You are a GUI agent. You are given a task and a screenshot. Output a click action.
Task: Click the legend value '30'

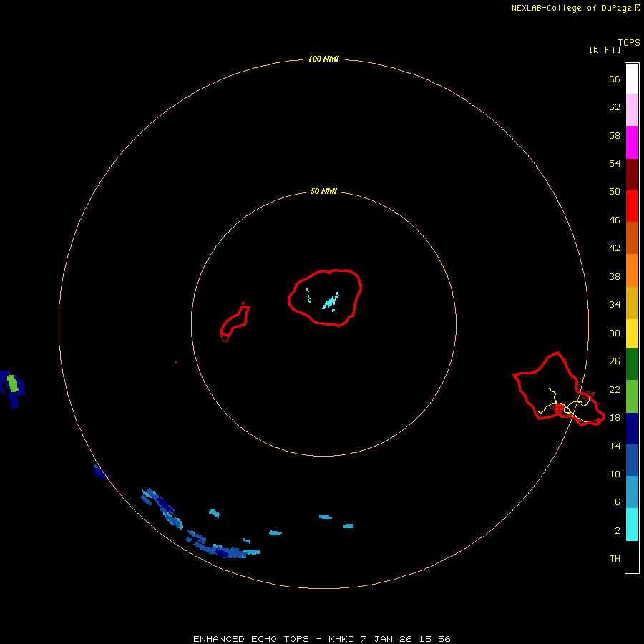coord(615,333)
